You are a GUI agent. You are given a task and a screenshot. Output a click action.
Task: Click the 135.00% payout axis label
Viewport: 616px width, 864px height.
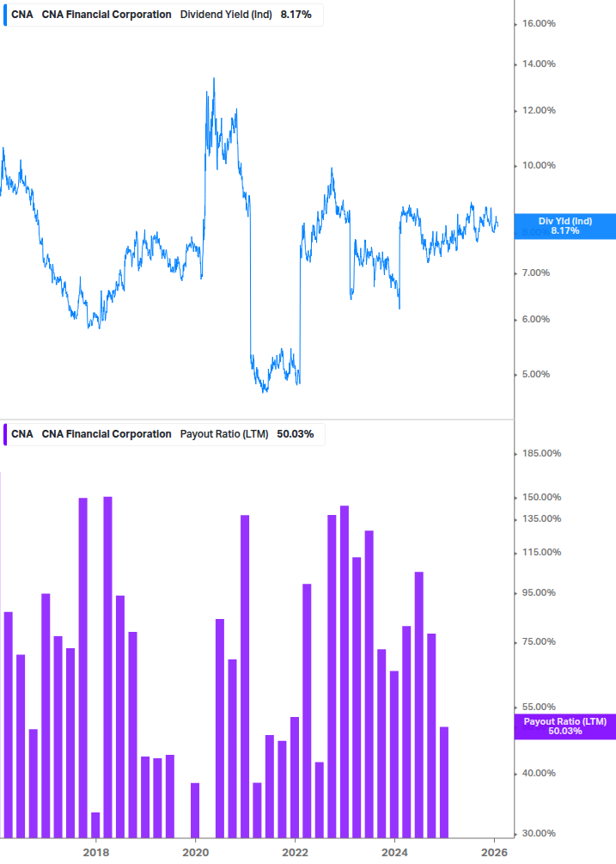541,518
